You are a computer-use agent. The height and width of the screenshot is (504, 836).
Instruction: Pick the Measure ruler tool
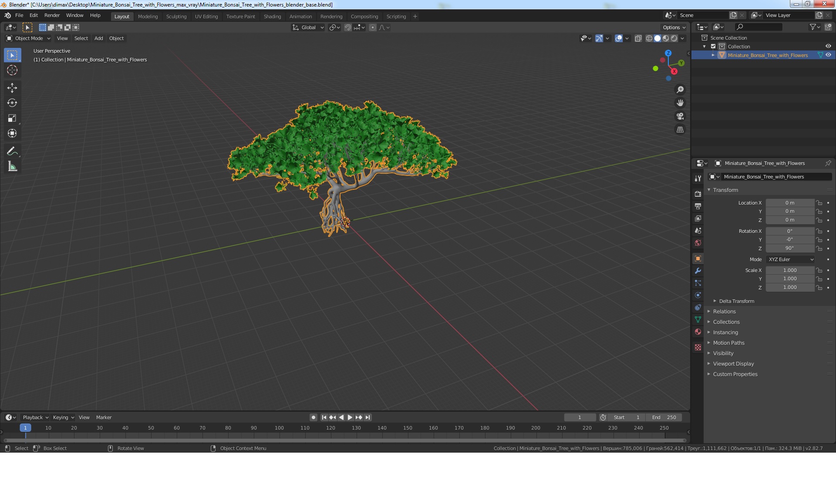pyautogui.click(x=12, y=167)
